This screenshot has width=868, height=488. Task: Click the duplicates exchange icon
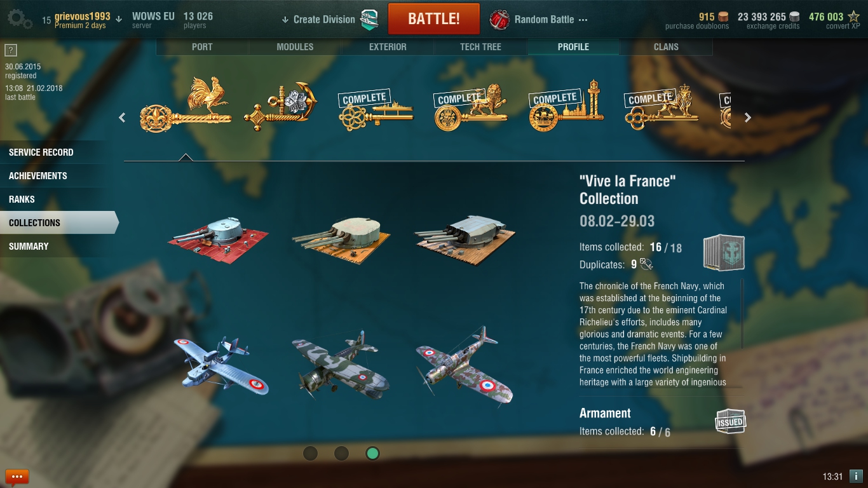point(647,264)
